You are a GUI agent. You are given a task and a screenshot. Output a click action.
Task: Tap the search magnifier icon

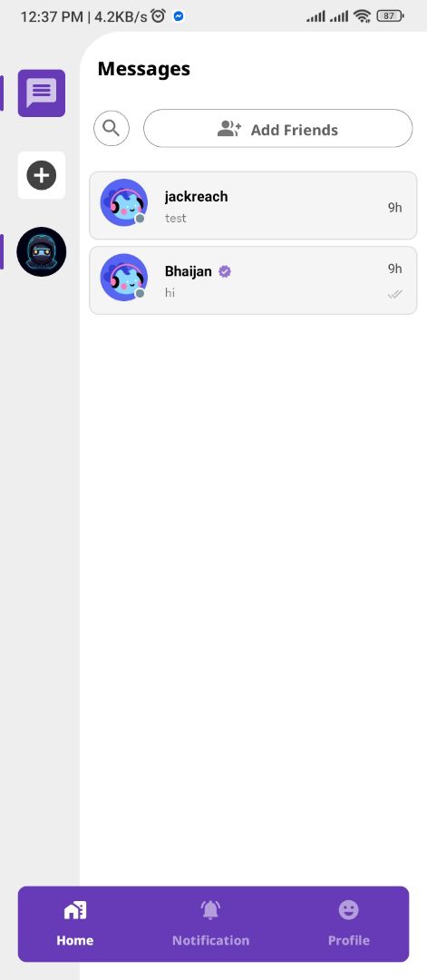(112, 128)
